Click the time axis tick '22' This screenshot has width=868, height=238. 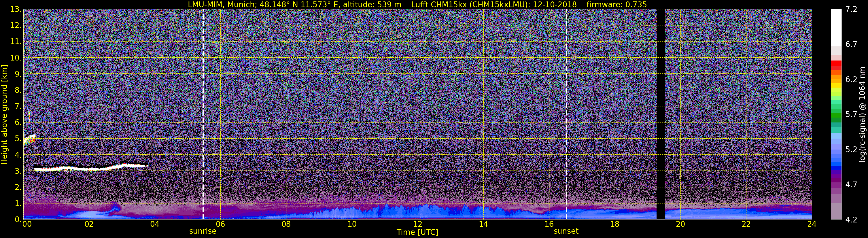click(746, 224)
